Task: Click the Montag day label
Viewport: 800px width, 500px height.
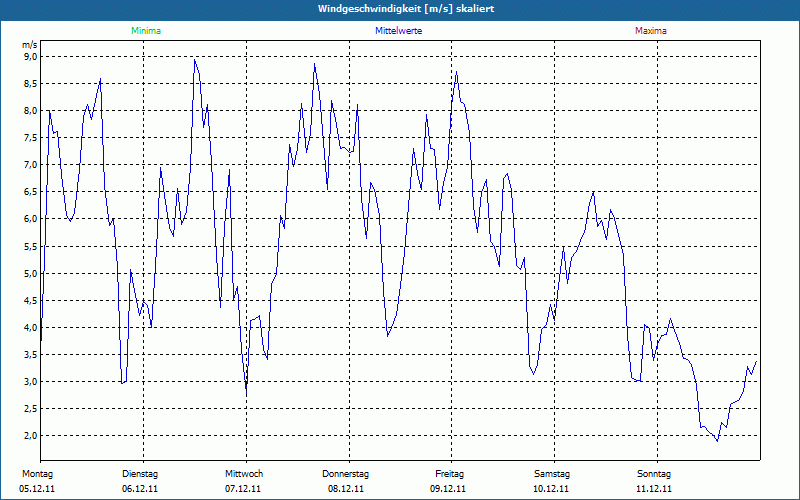Action: coord(37,474)
